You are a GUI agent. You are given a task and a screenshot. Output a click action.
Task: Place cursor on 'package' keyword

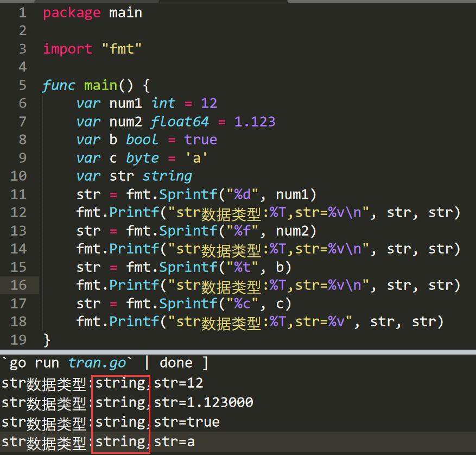[x=72, y=14]
